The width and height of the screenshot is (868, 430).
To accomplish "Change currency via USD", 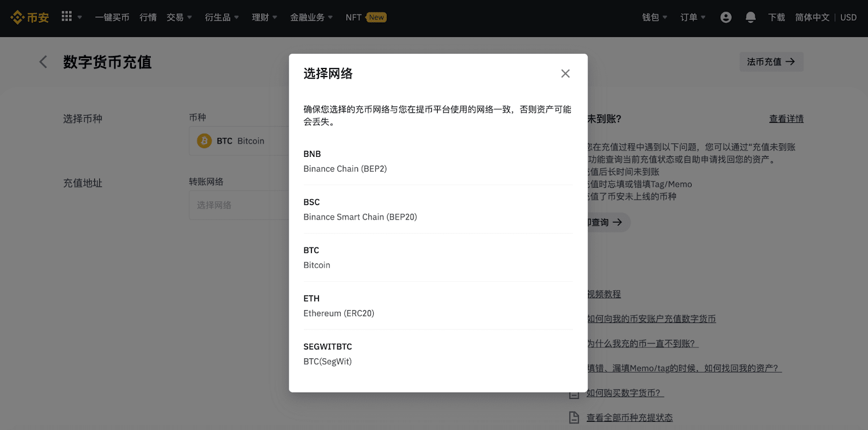I will click(848, 17).
